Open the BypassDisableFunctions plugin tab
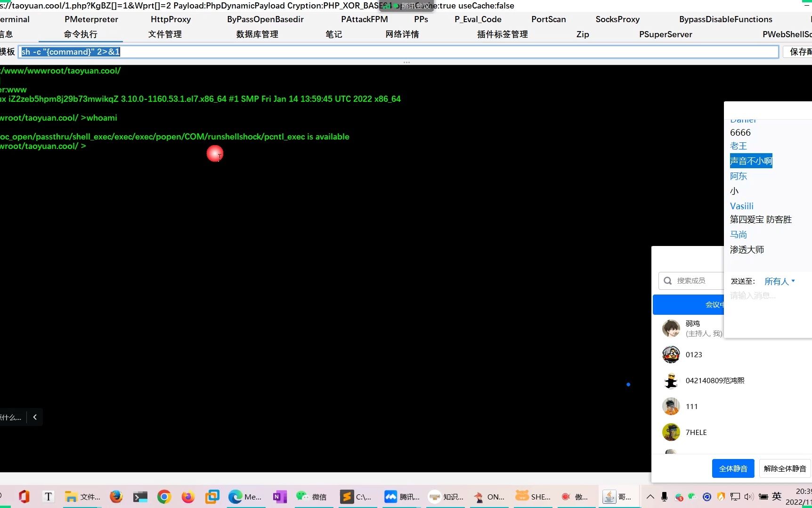 click(726, 19)
